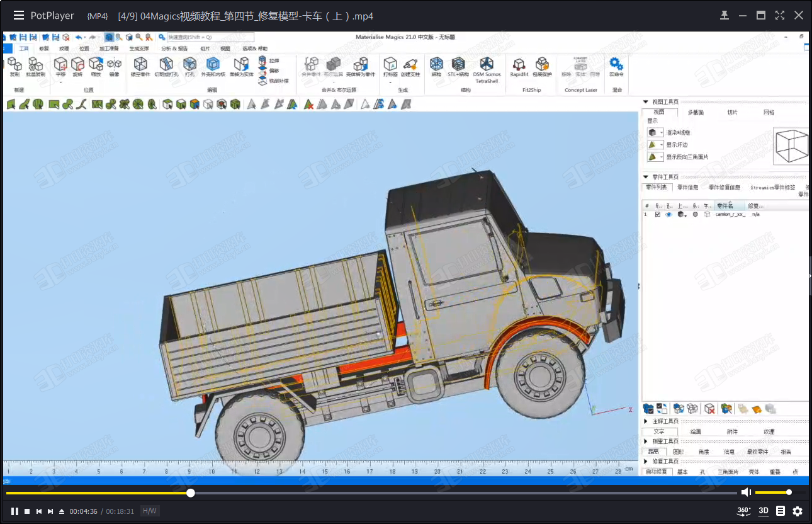Switch to the 多截面 tab in view tools
This screenshot has width=812, height=524.
[696, 113]
